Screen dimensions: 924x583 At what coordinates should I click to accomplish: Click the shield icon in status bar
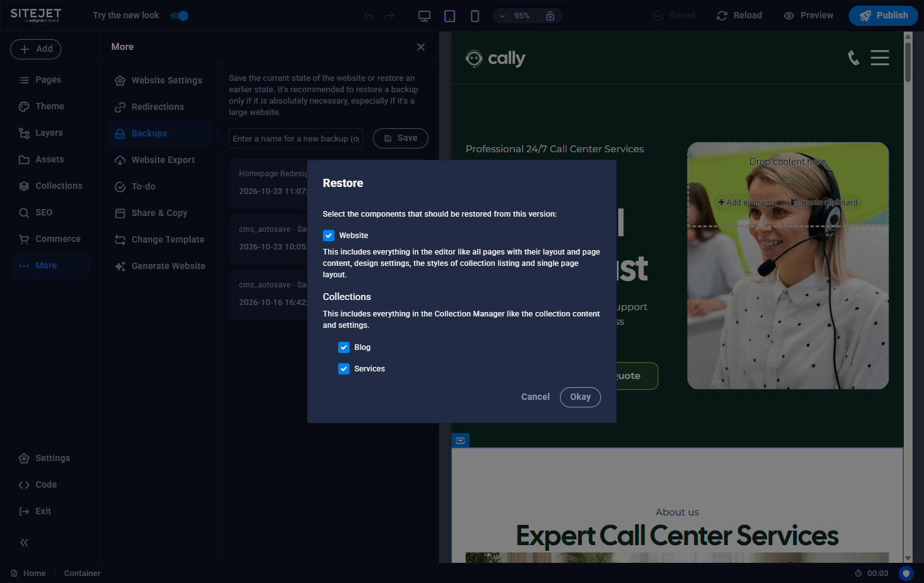[906, 574]
